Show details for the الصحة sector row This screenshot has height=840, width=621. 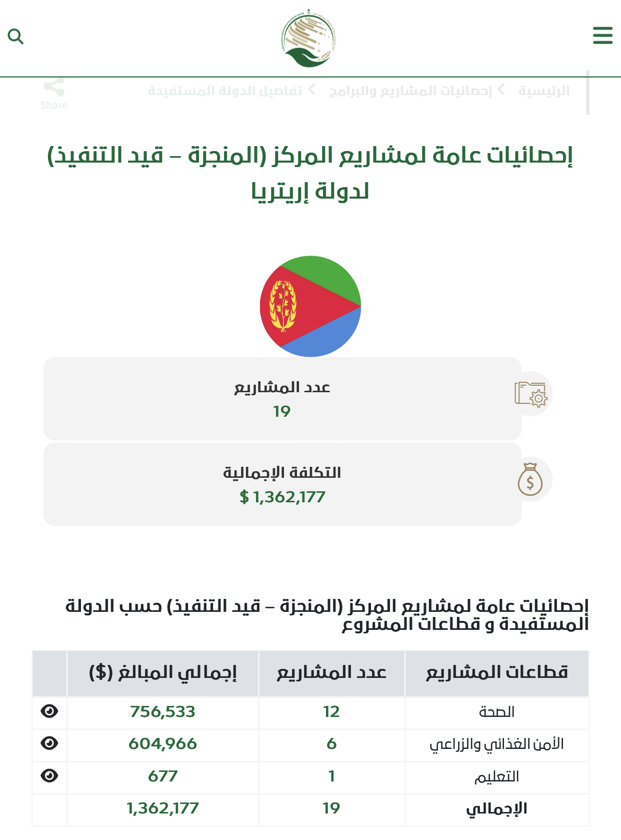click(49, 711)
